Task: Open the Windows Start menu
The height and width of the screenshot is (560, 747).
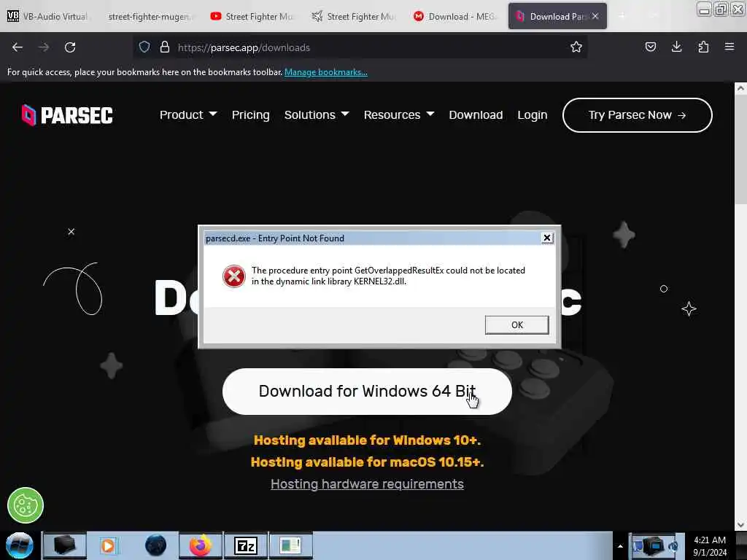Action: [20, 545]
